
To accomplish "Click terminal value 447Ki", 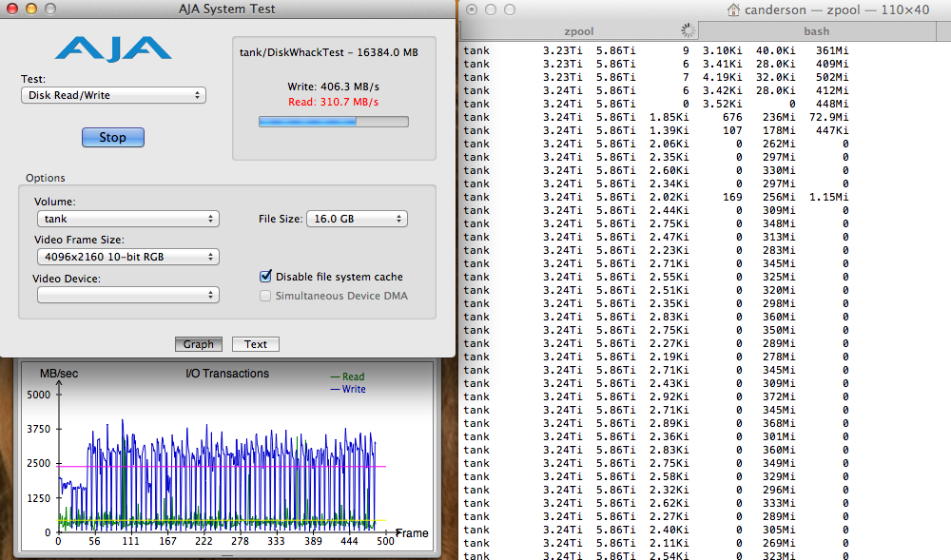I will [832, 130].
